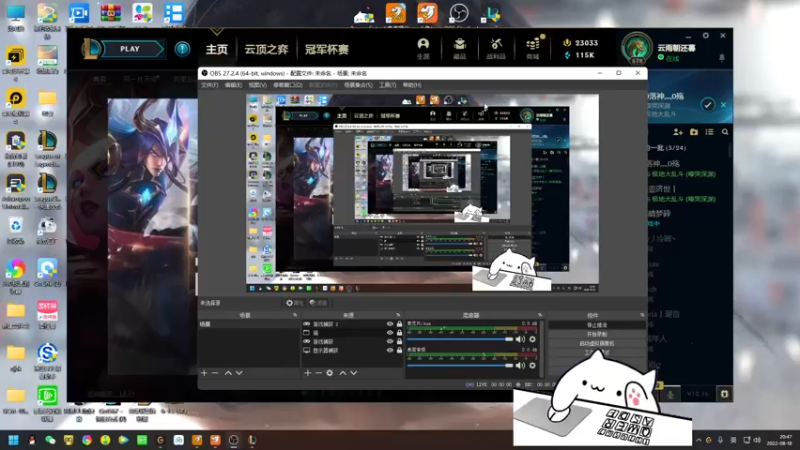Adjust the 桌面音频 volume slider
Image resolution: width=800 pixels, height=450 pixels.
click(x=460, y=365)
